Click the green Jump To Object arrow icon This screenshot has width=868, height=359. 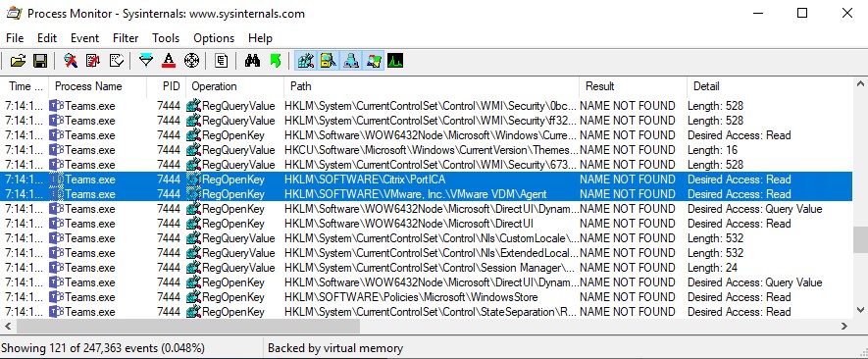click(276, 61)
